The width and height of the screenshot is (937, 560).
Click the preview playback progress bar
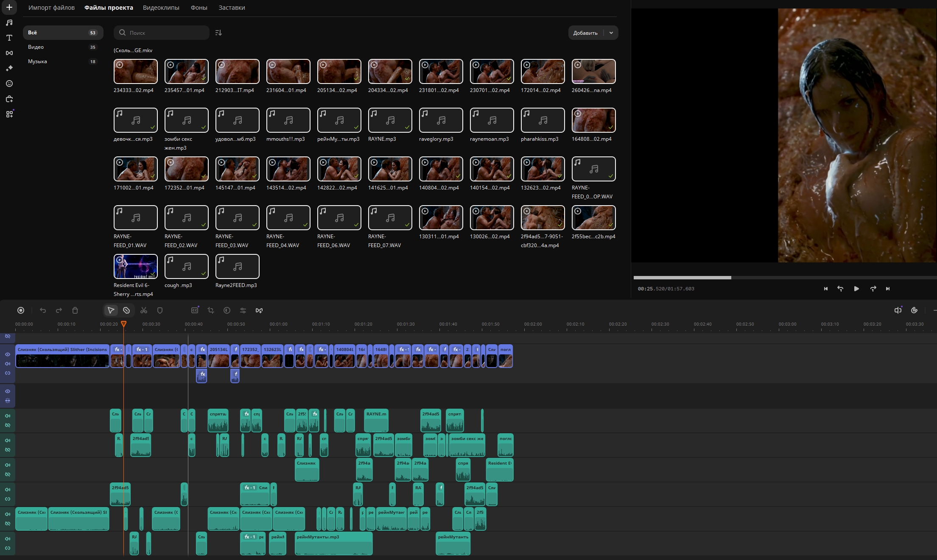(x=785, y=278)
